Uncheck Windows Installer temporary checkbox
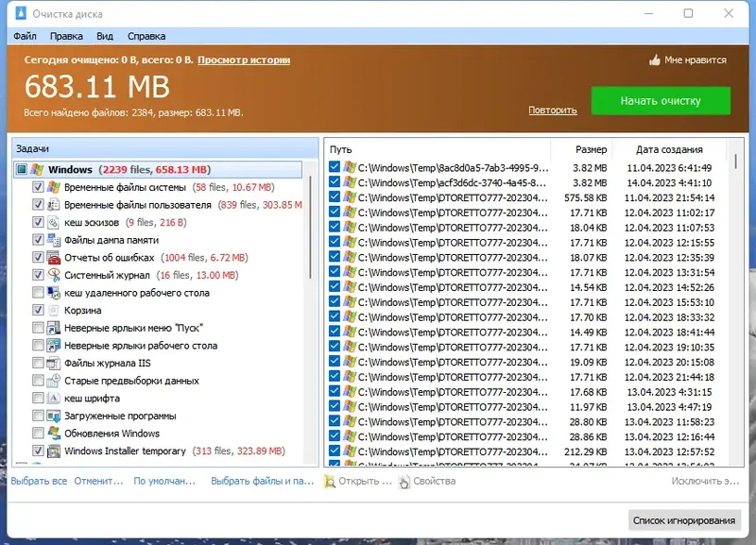 tap(38, 451)
